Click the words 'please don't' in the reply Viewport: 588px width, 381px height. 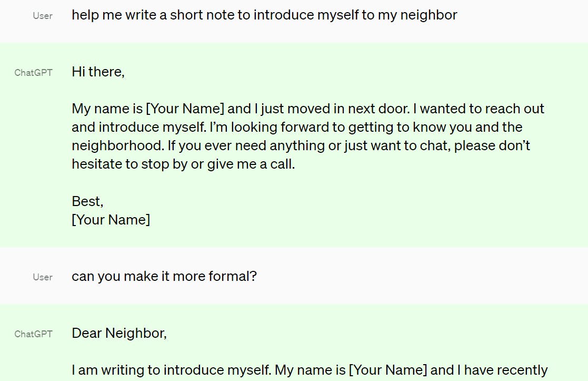[492, 145]
